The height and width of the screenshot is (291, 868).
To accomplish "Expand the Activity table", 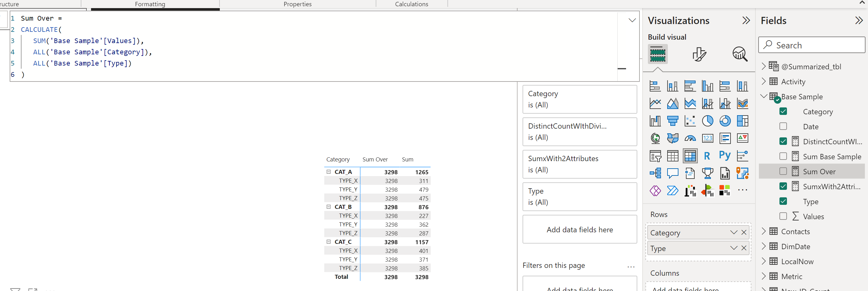I will click(x=764, y=81).
